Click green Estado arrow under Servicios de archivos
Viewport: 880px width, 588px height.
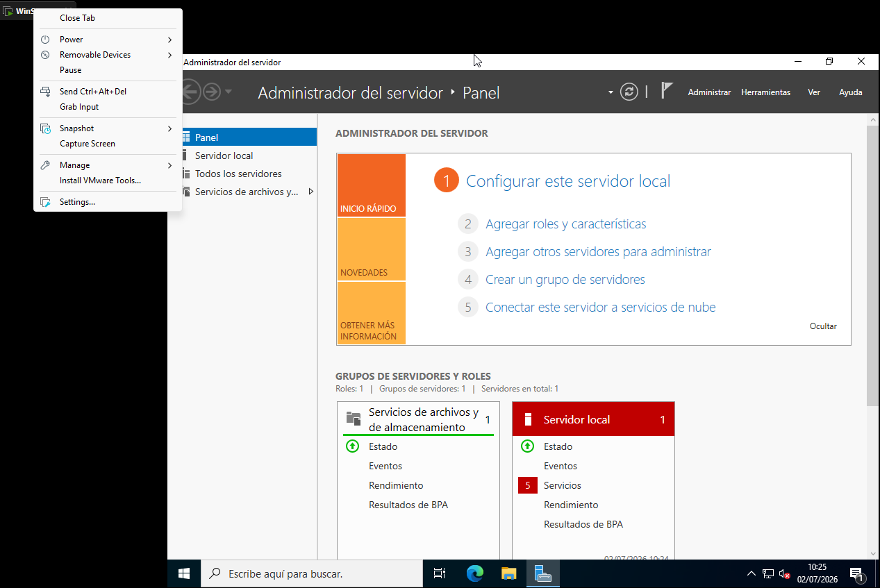point(352,446)
